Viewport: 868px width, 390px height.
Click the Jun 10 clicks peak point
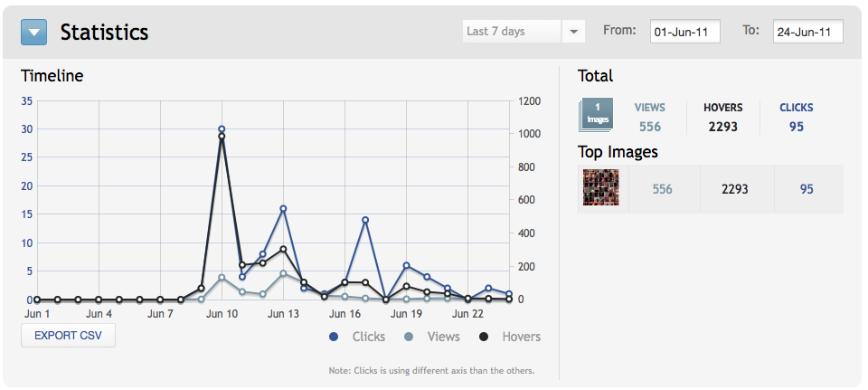(x=222, y=129)
